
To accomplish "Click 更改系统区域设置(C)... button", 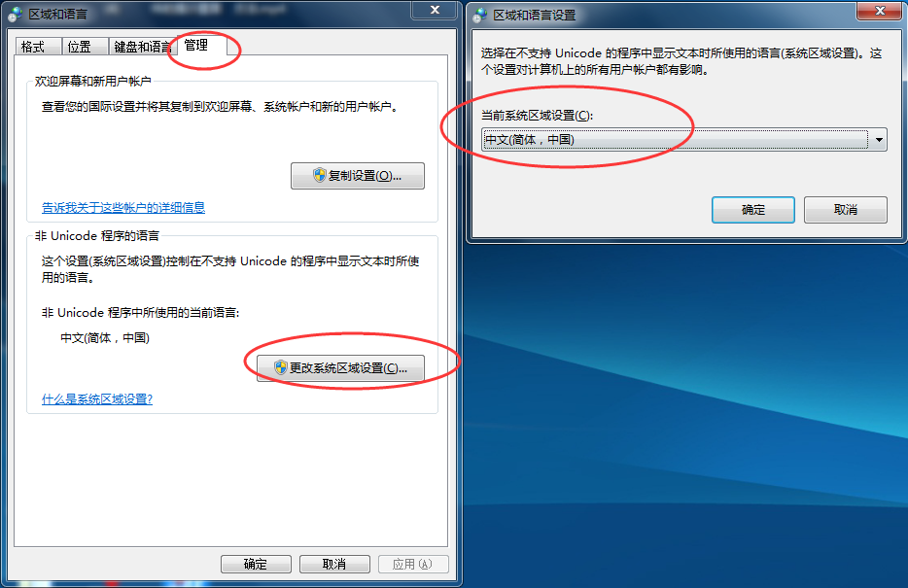I will click(x=340, y=367).
